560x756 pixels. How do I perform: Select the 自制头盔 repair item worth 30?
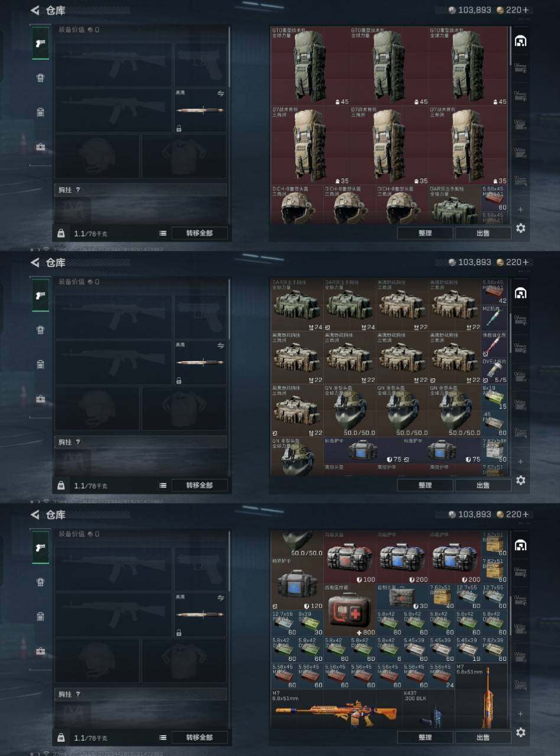coord(402,597)
